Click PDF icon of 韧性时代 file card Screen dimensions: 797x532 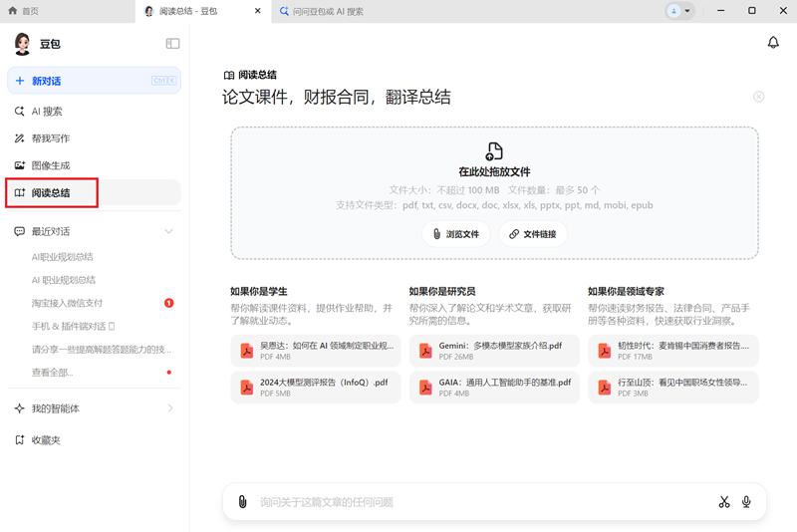(605, 351)
